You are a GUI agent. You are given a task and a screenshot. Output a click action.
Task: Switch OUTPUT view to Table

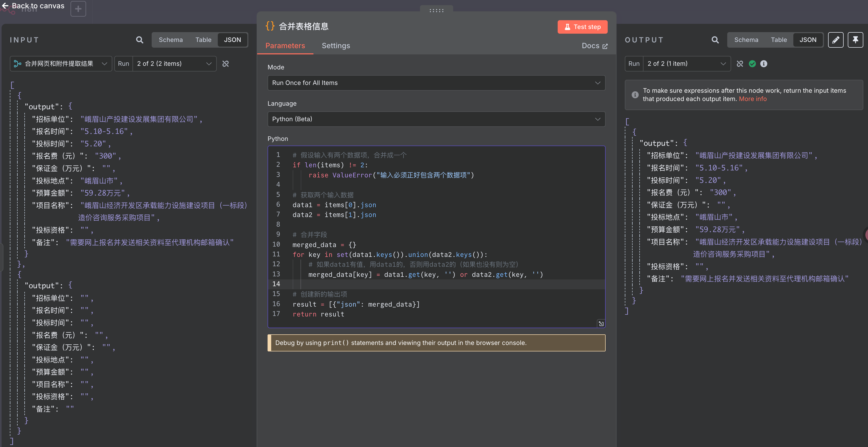tap(779, 40)
